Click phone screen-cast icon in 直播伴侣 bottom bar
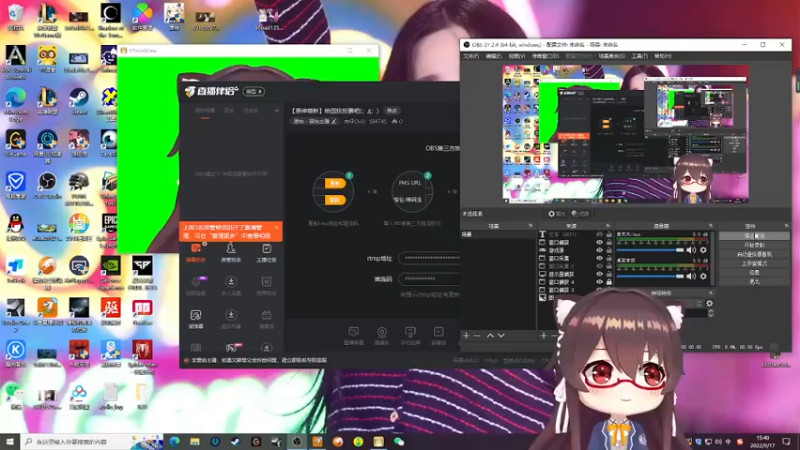 tap(410, 336)
